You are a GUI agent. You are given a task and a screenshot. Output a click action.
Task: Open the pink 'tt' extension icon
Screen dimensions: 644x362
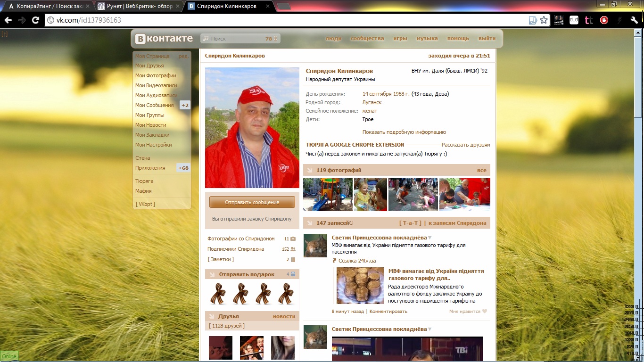coord(589,20)
